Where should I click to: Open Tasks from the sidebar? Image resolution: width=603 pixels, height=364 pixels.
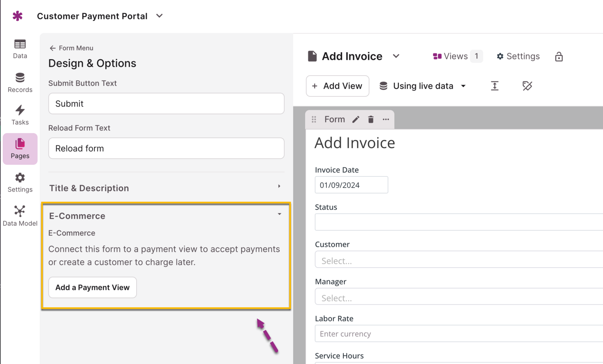tap(20, 115)
